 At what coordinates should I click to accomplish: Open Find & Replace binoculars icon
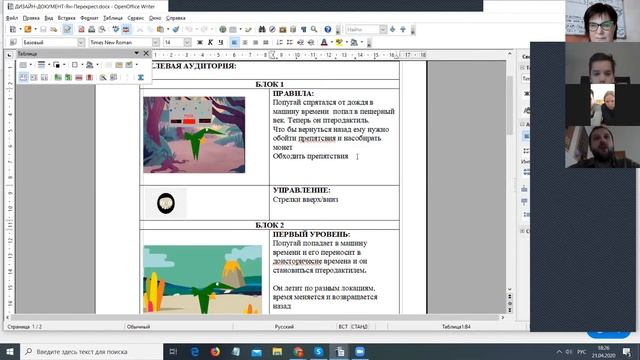(x=262, y=29)
